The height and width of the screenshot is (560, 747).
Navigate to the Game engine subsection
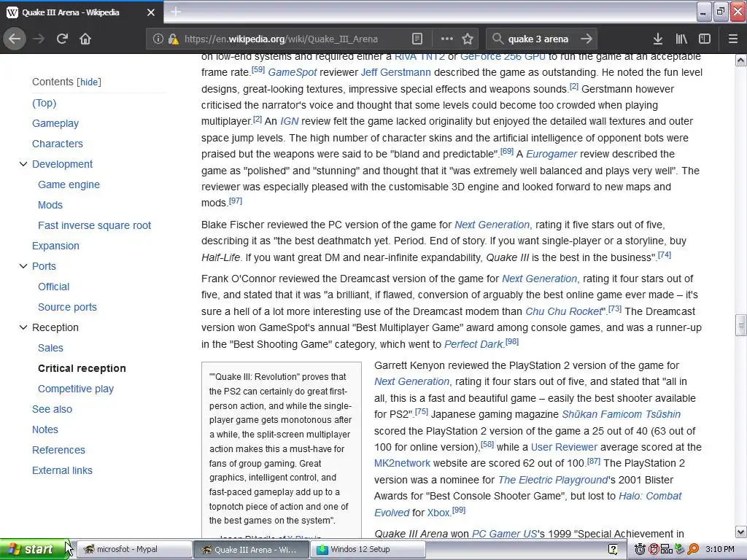click(x=69, y=184)
